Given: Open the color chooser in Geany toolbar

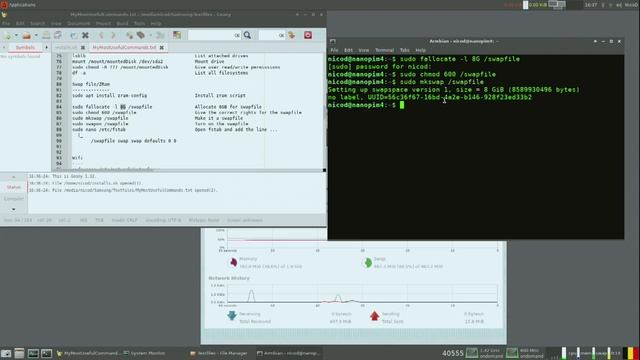Looking at the screenshot, I should 177,36.
